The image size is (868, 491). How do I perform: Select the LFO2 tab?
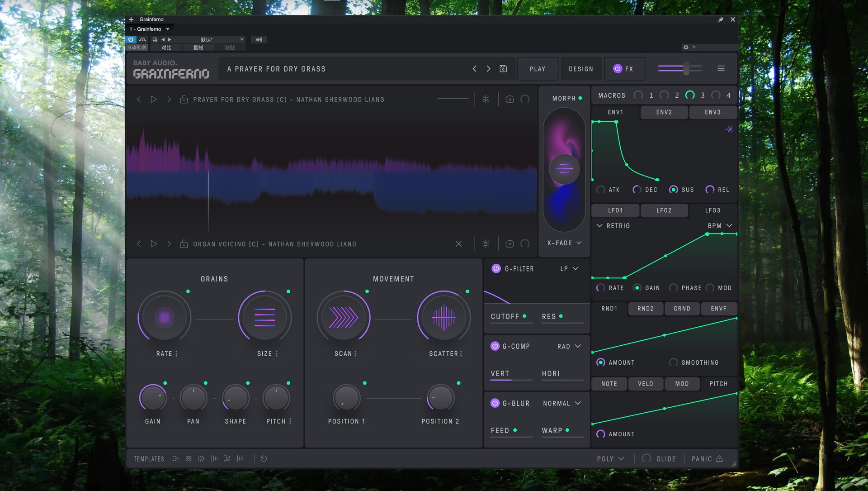pyautogui.click(x=664, y=210)
